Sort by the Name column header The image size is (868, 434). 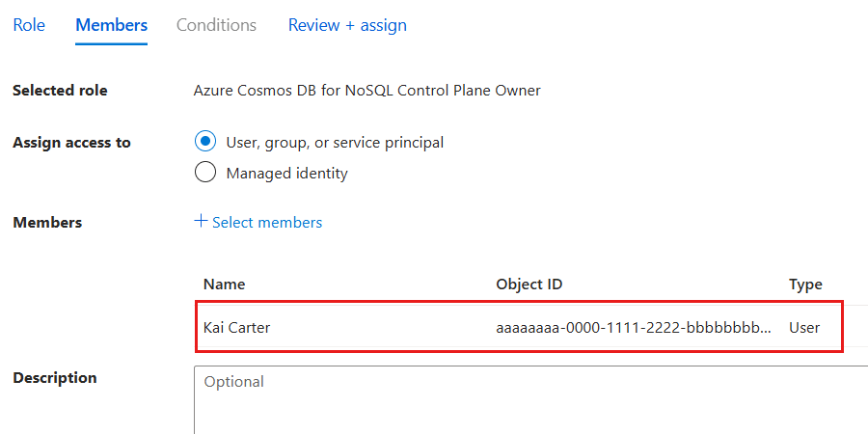(x=225, y=285)
